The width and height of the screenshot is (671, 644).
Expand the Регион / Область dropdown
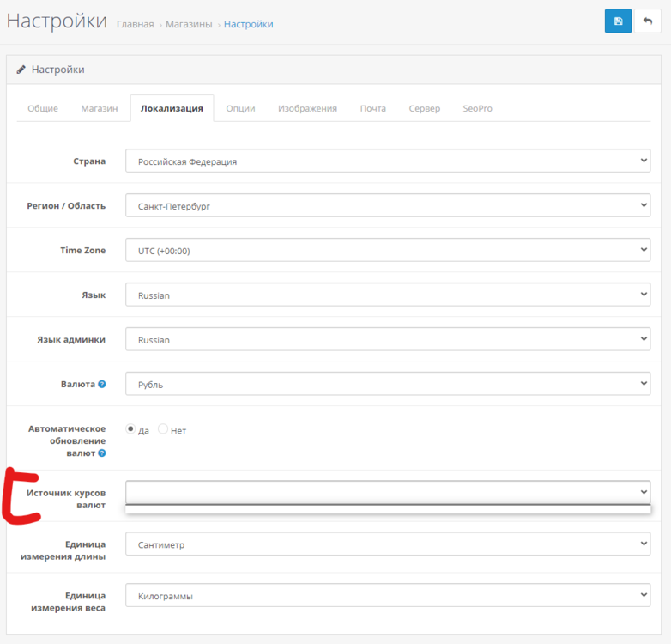coord(388,206)
